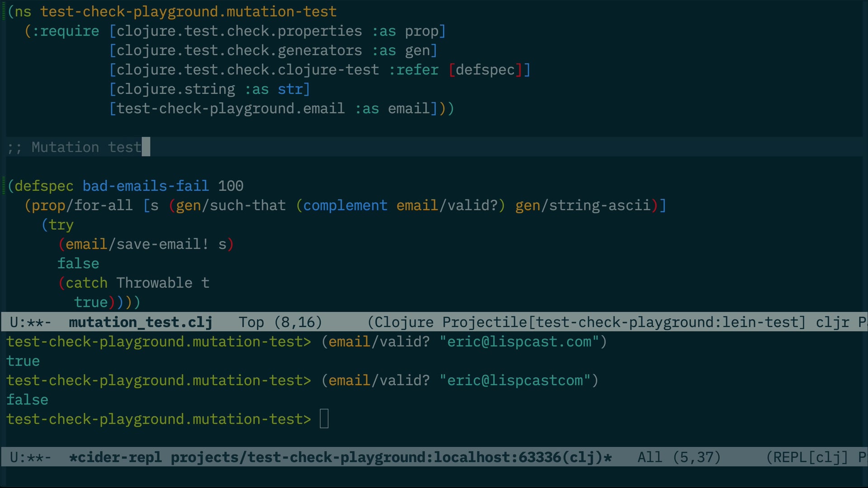Click the cljr minor mode indicator
868x488 pixels.
(x=832, y=322)
